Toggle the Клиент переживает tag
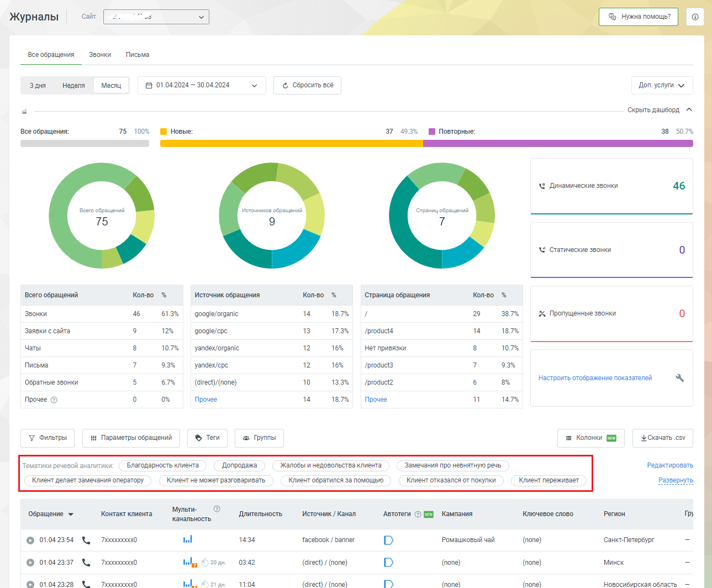Image resolution: width=712 pixels, height=588 pixels. pos(548,481)
